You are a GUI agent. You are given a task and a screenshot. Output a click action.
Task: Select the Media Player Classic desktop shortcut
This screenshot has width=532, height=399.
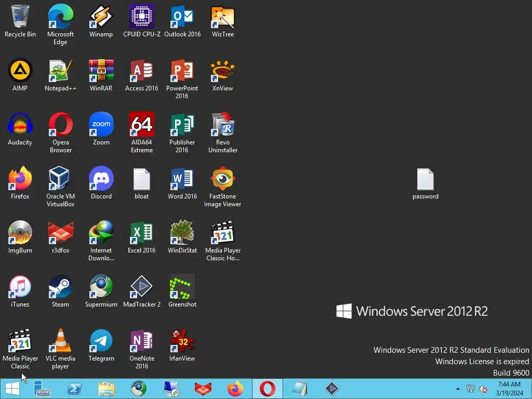pyautogui.click(x=20, y=349)
